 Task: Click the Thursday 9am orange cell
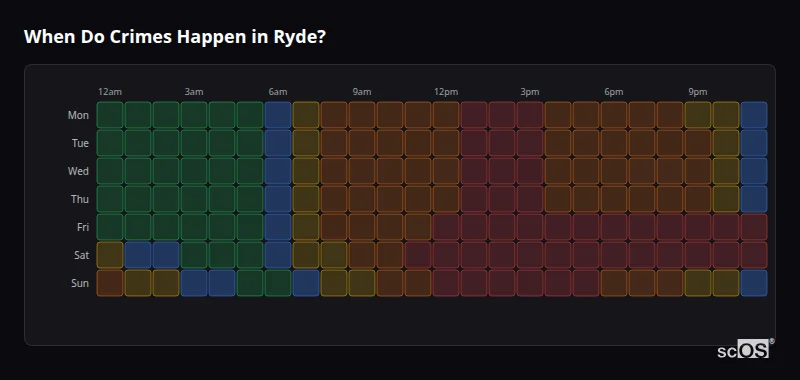pos(362,199)
